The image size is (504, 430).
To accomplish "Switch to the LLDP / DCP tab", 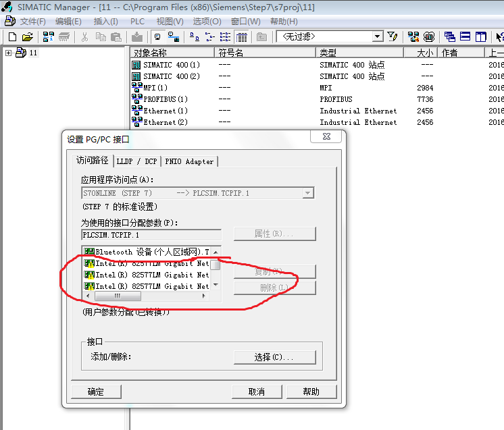I will point(136,161).
